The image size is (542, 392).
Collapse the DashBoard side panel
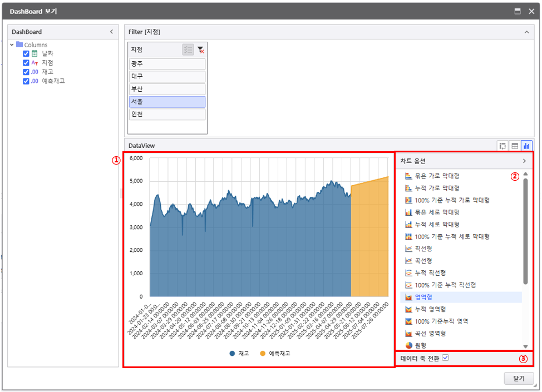[111, 32]
